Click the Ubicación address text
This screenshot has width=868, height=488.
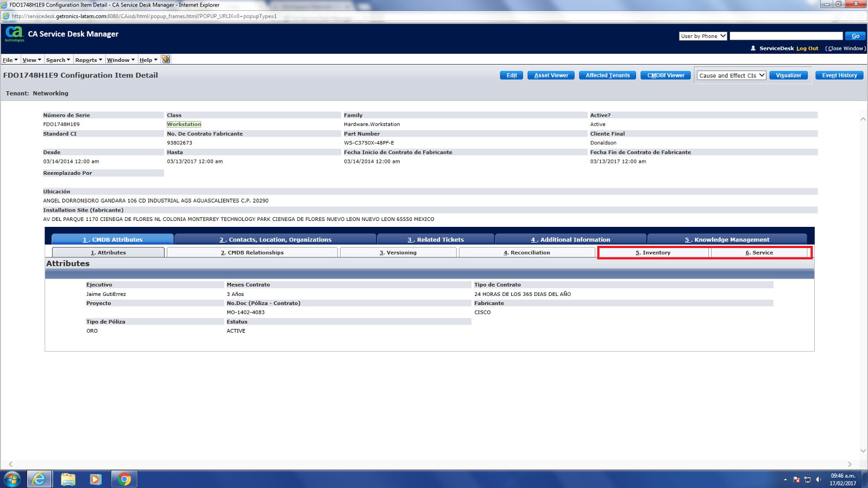(156, 201)
